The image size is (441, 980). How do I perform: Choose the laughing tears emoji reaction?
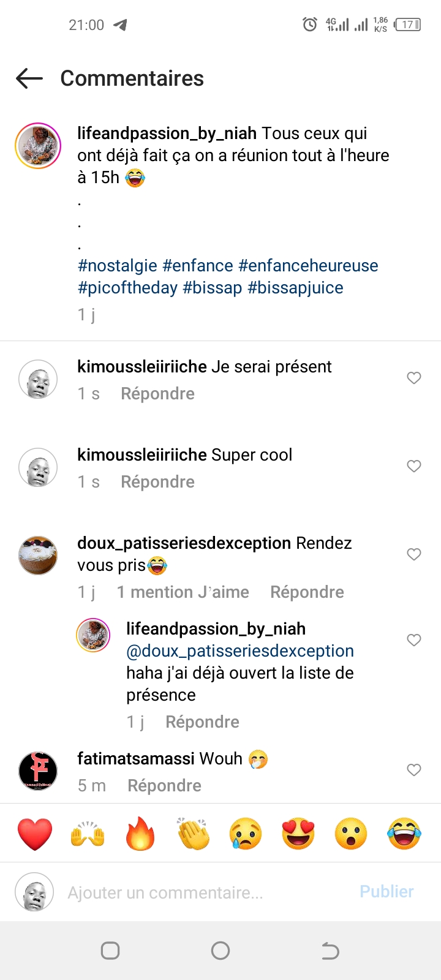click(404, 834)
